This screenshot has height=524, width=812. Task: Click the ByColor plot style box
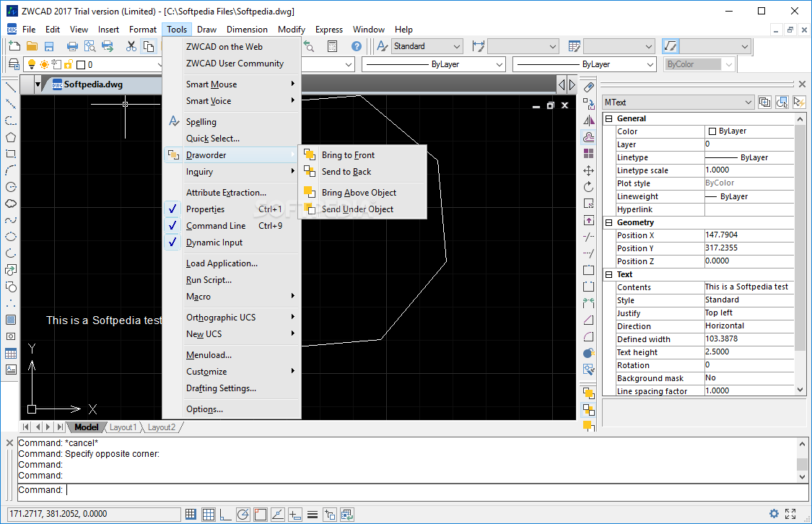pos(699,64)
